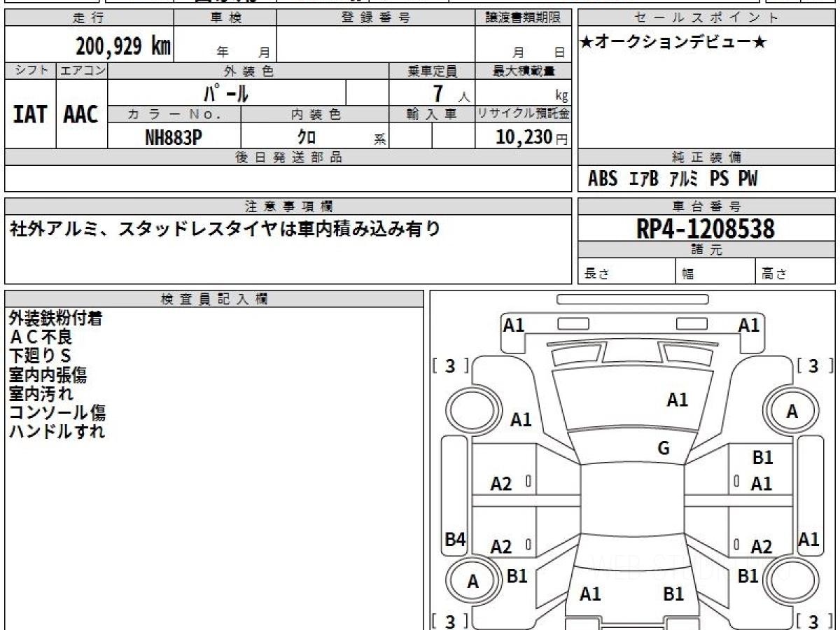Select the B4 damage mark on diagram
840x630 pixels.
pos(456,540)
